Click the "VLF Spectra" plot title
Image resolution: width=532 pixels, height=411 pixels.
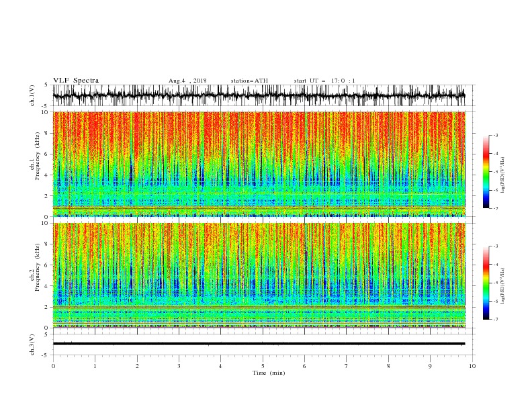76,81
